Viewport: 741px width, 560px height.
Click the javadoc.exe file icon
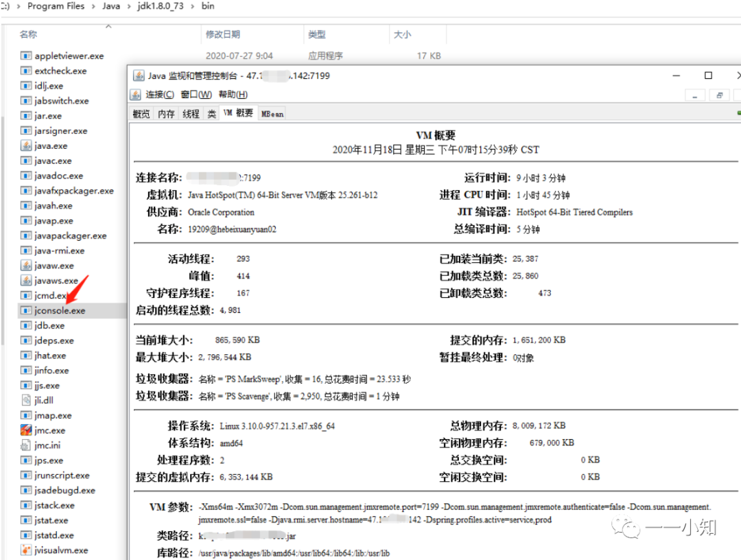coord(26,176)
